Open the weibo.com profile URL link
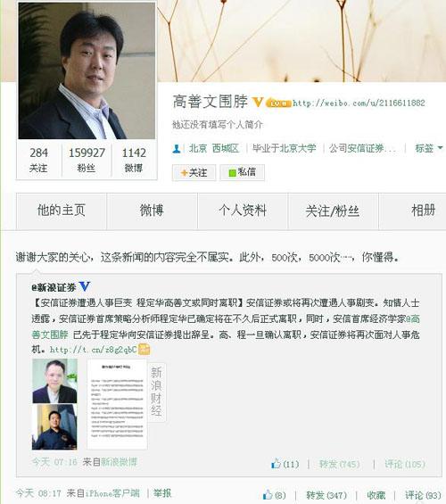The width and height of the screenshot is (446, 504). tap(359, 103)
